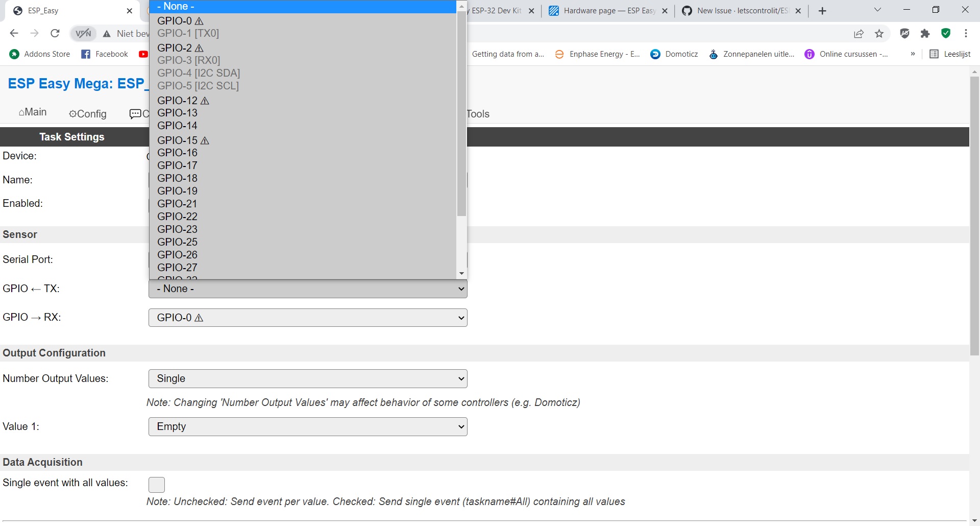This screenshot has width=980, height=526.
Task: Open the Enphase Energy bookmark
Action: point(597,54)
